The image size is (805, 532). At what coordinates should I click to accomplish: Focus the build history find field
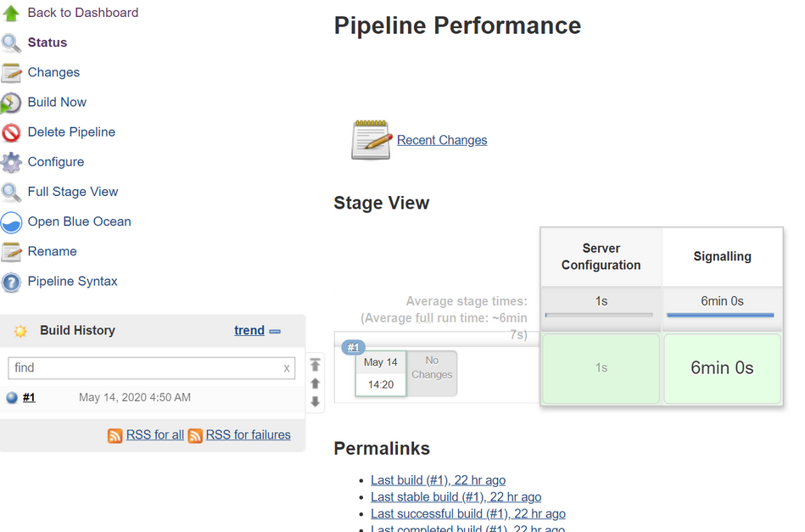point(144,368)
